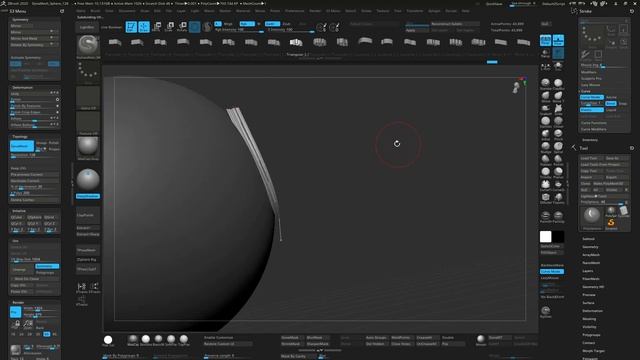Click the camera head orientation icon
This screenshot has width=640, height=360.
(516, 87)
